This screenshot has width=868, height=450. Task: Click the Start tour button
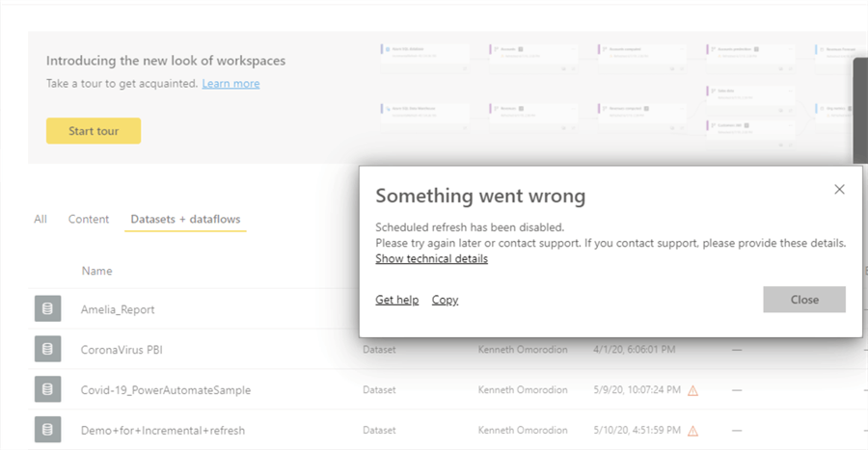[x=94, y=131]
